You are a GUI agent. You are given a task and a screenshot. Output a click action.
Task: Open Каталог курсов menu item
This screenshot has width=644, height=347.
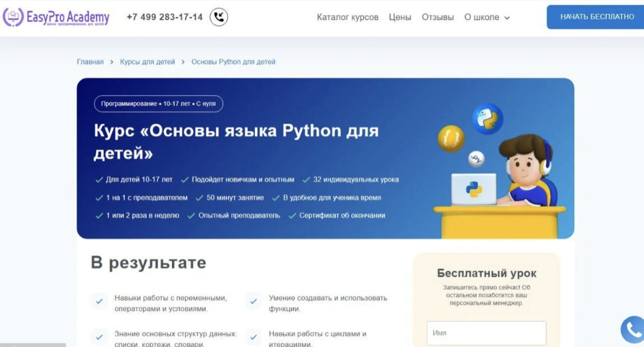(347, 17)
